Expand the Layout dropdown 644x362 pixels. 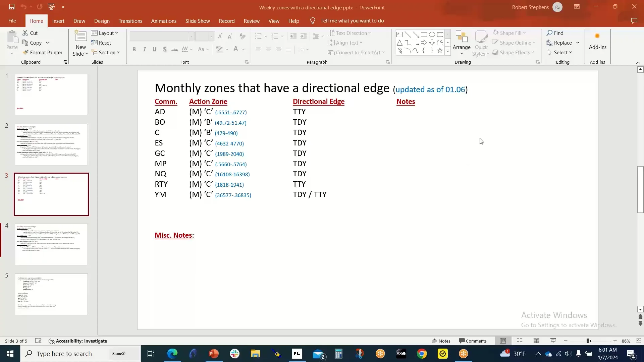(x=104, y=33)
